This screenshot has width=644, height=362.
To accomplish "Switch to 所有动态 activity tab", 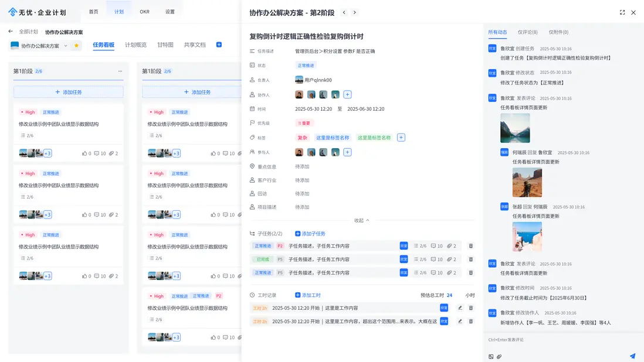I will 497,32.
